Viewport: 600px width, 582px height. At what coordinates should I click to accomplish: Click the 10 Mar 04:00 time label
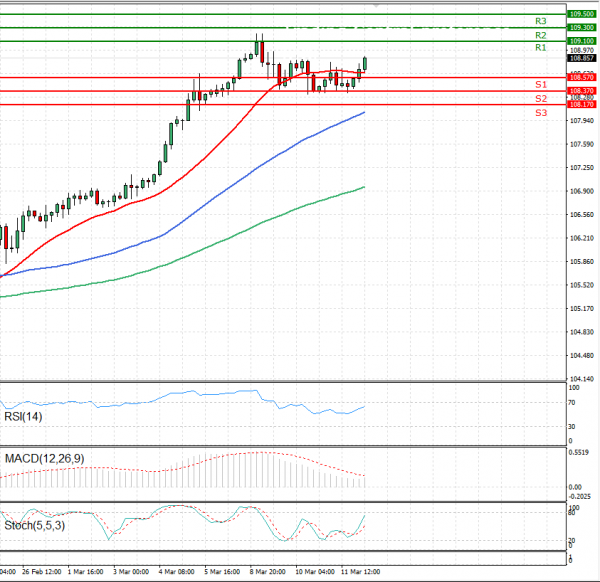(x=315, y=572)
